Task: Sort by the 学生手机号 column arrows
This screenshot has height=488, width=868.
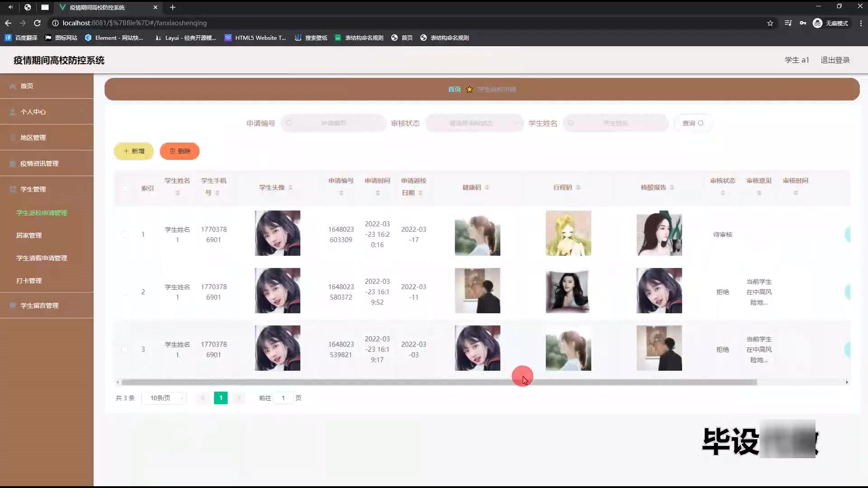Action: [217, 193]
